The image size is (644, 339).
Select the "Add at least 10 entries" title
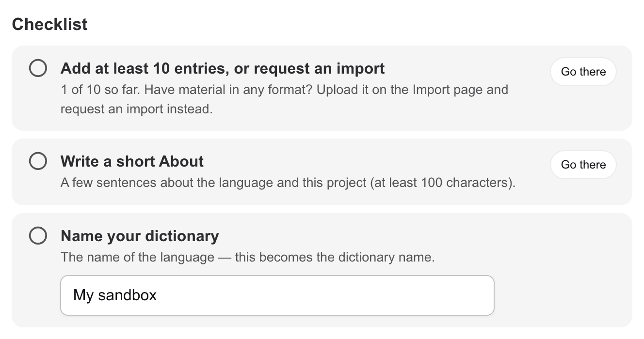coord(223,68)
